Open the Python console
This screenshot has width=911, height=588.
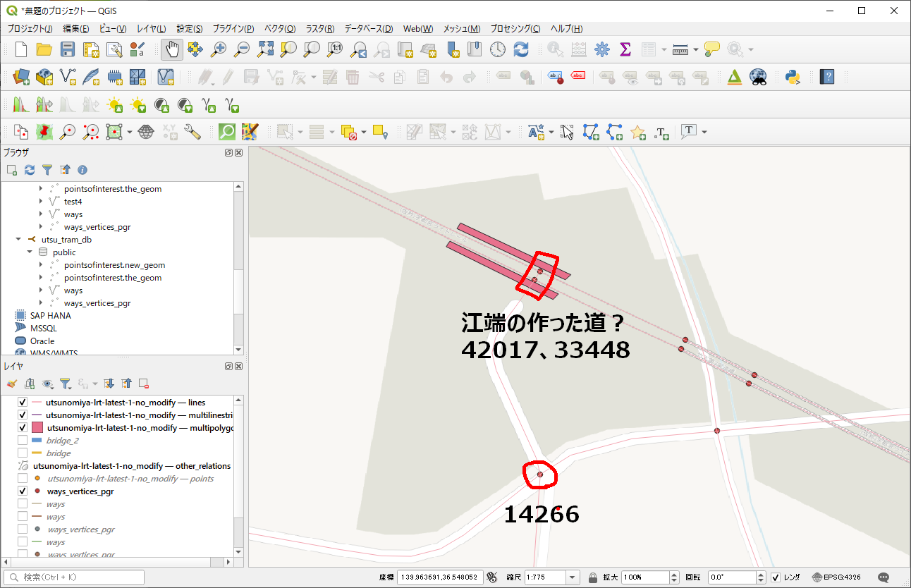click(x=793, y=77)
